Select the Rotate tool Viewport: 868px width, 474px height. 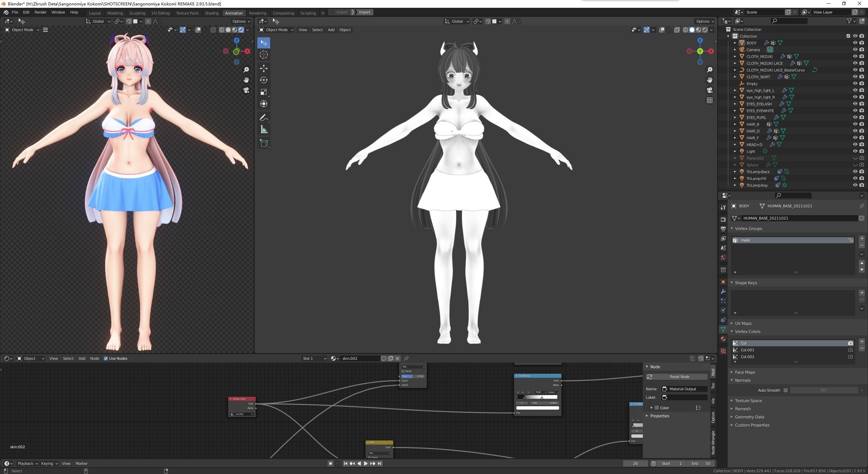(264, 80)
